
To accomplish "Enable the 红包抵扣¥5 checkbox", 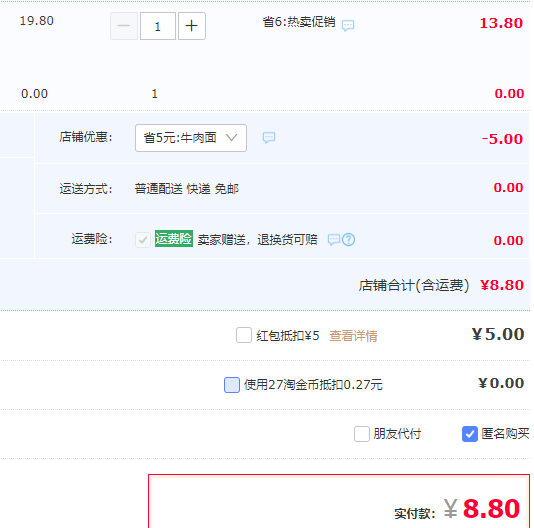I will tap(244, 335).
